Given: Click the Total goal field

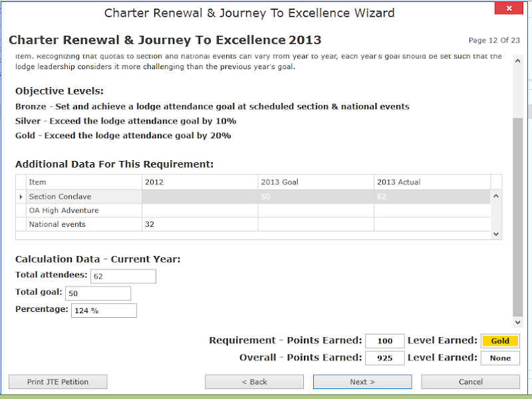Looking at the screenshot, I should coord(98,293).
